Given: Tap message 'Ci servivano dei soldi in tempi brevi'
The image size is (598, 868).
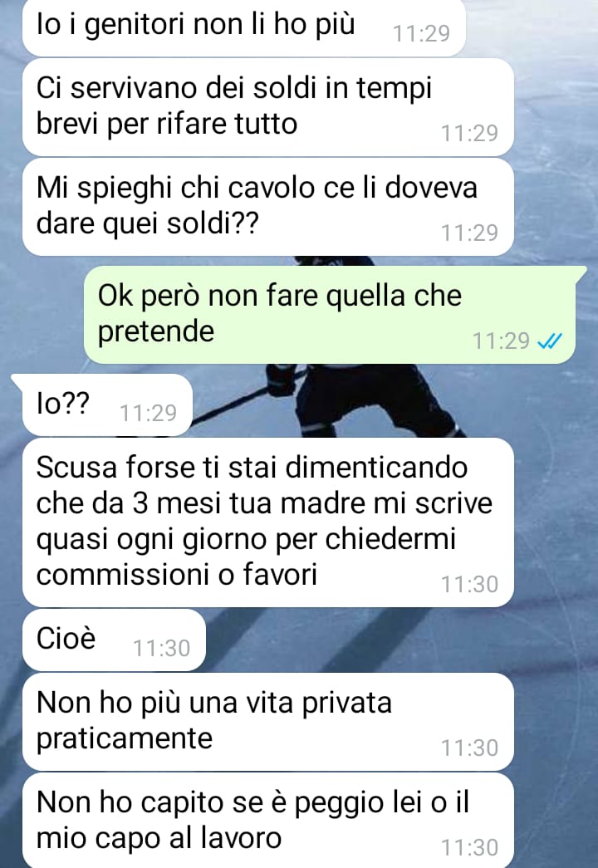Looking at the screenshot, I should [x=268, y=107].
